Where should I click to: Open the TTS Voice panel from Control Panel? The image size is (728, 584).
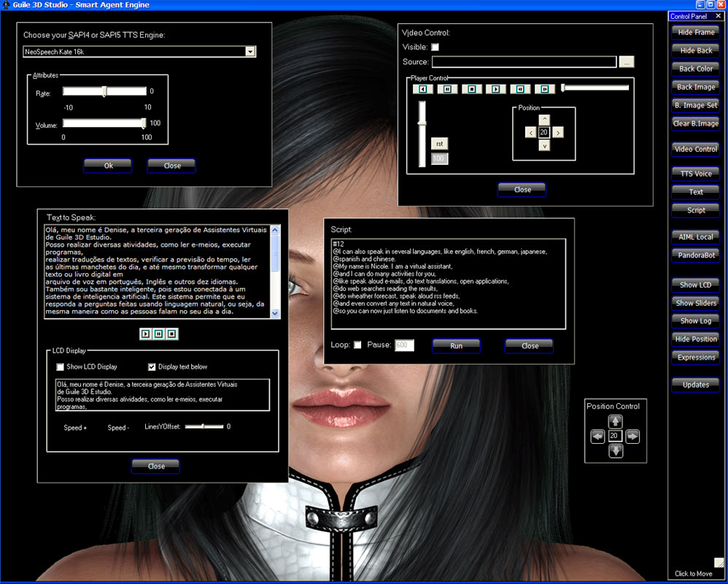(x=696, y=174)
